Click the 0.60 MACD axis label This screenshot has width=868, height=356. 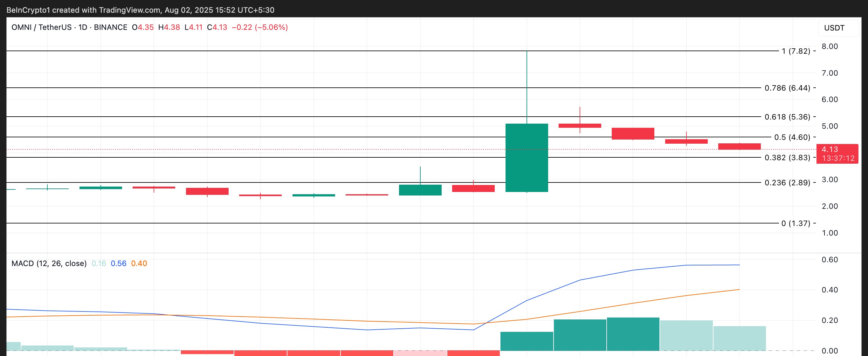click(830, 260)
